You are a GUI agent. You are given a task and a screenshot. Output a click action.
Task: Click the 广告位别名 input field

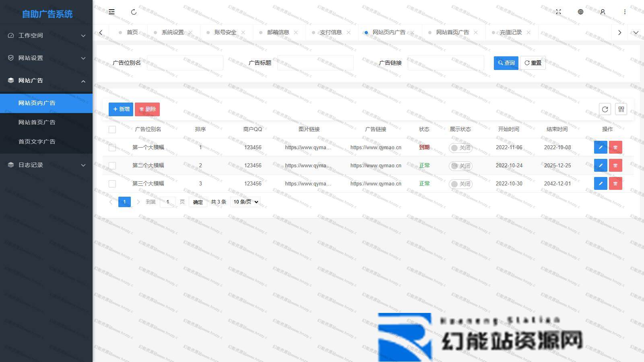(x=185, y=63)
